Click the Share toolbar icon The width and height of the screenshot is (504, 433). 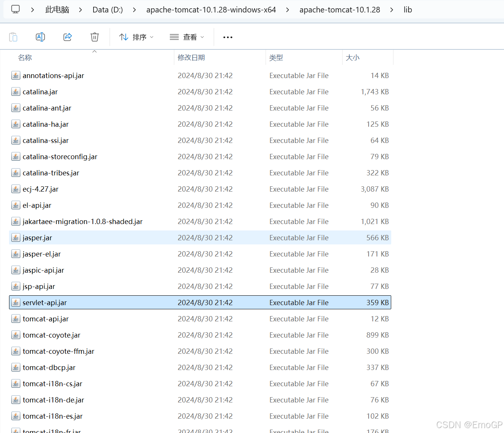(68, 37)
